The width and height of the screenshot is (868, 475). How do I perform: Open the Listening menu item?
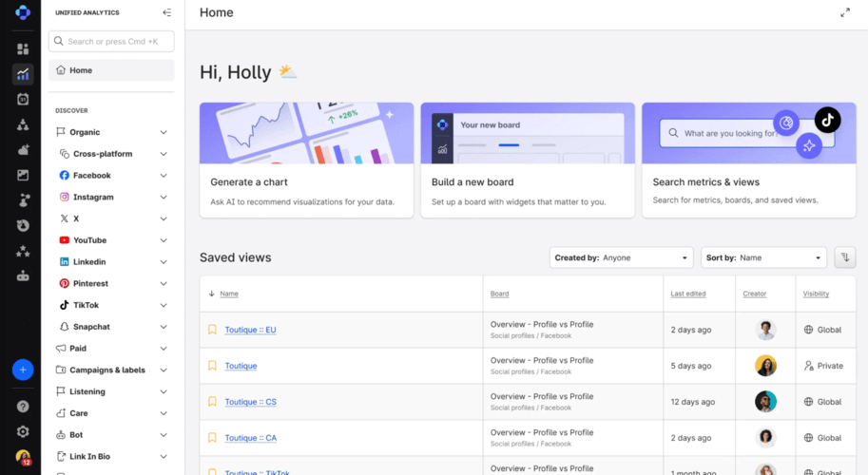111,391
